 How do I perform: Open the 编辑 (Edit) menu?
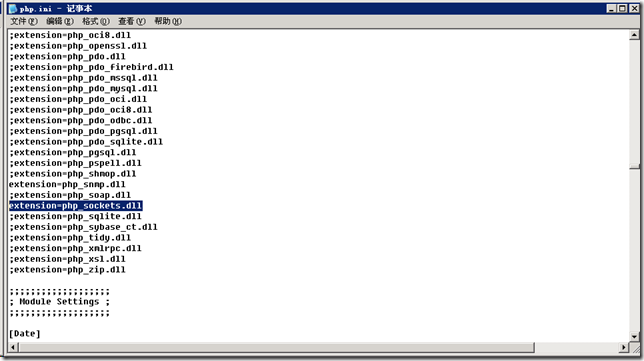[60, 21]
